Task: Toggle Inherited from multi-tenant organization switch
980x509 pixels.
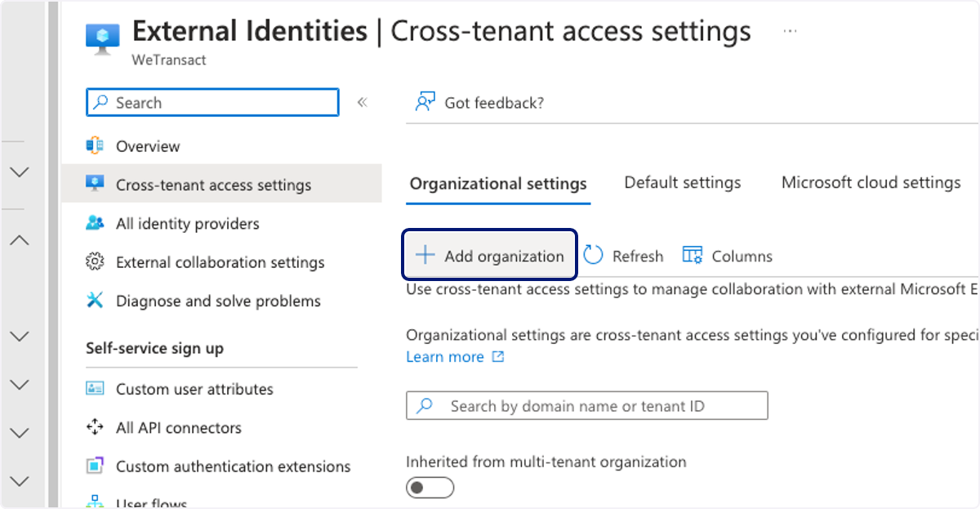Action: coord(430,488)
